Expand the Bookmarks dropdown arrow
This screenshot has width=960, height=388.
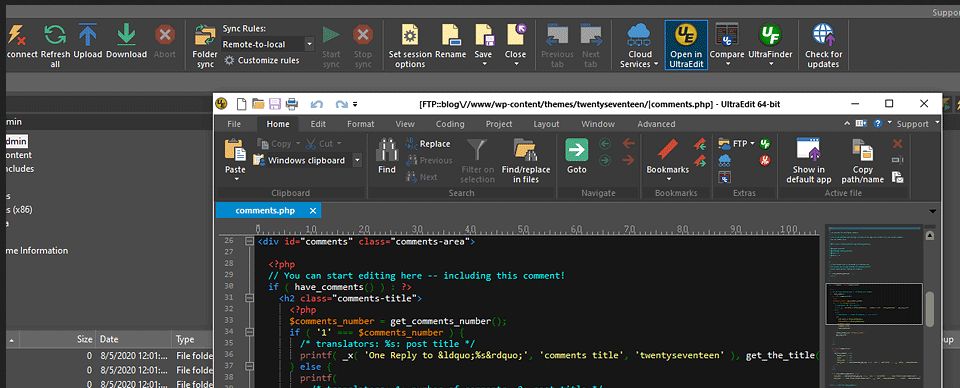pos(668,179)
